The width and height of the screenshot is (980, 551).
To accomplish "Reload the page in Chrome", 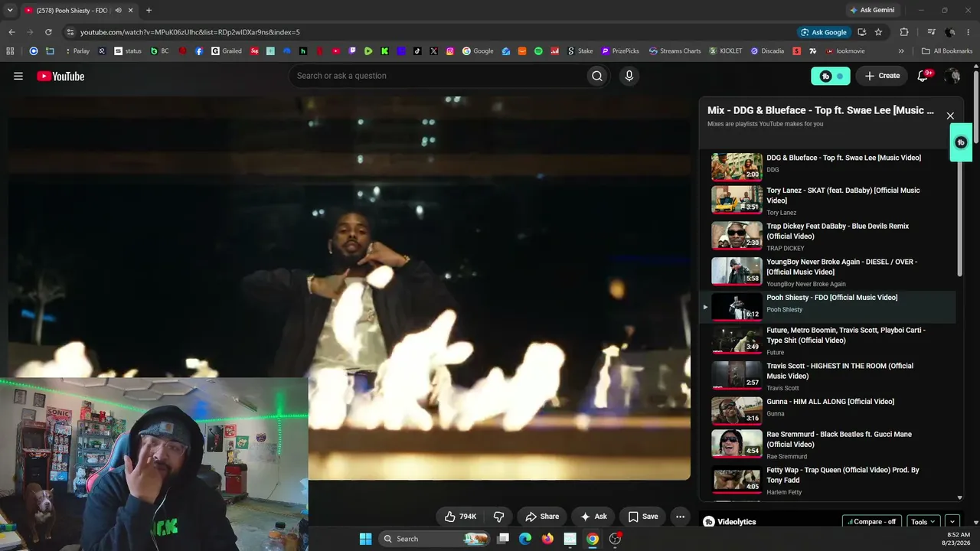I will [x=48, y=32].
